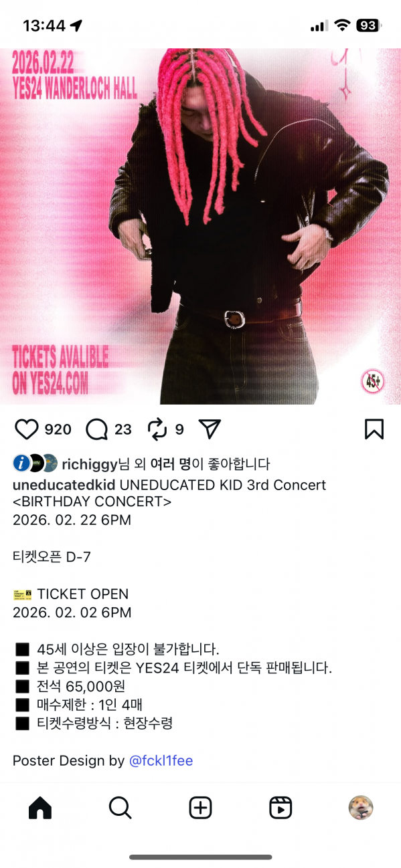Open the Search tab magnifier

120,808
